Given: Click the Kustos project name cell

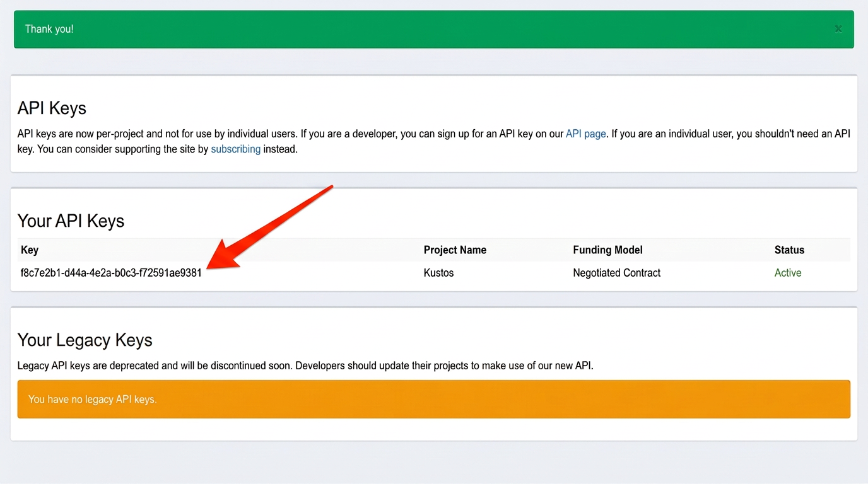Looking at the screenshot, I should (438, 273).
